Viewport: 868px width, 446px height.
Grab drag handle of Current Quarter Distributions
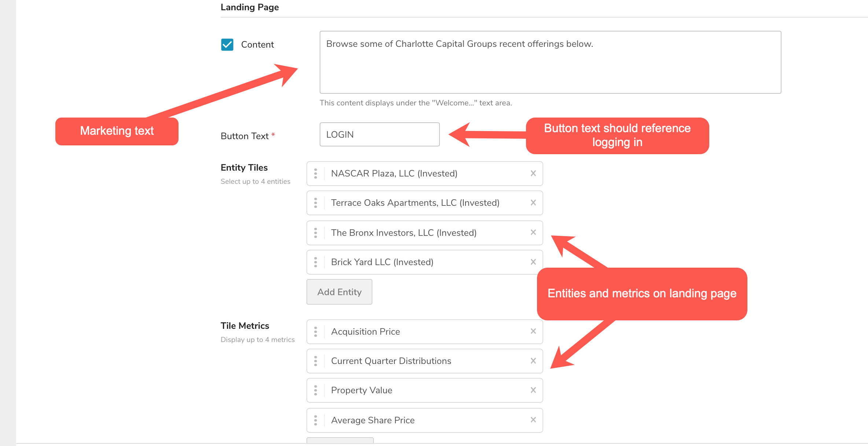click(316, 361)
